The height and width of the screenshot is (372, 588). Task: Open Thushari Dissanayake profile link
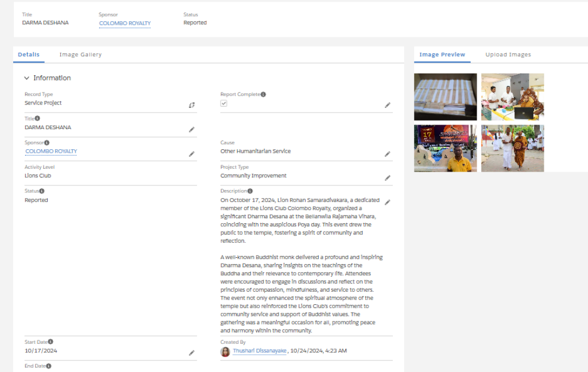260,351
